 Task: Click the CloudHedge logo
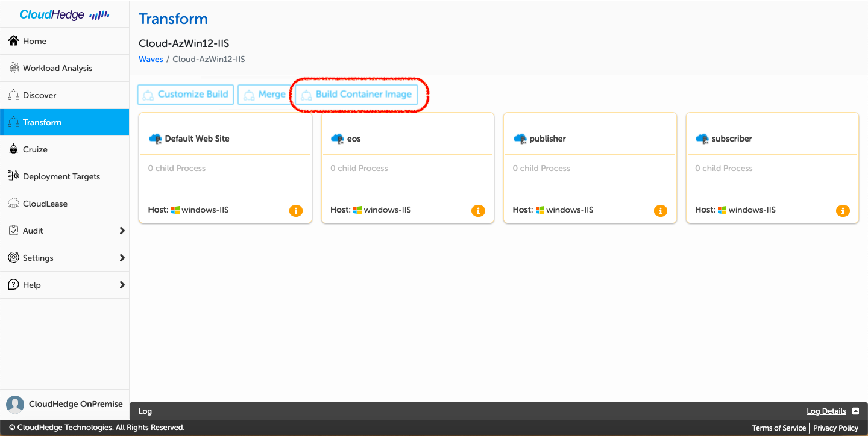(64, 14)
